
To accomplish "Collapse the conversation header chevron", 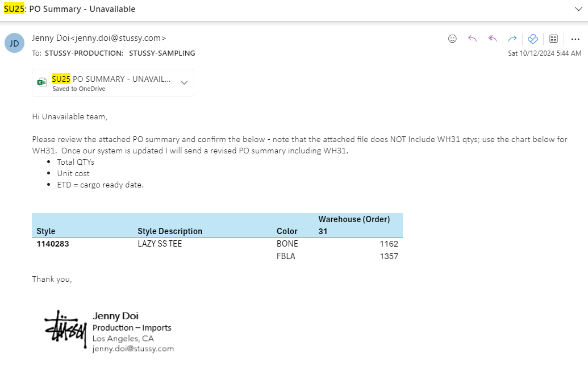I will pyautogui.click(x=578, y=9).
